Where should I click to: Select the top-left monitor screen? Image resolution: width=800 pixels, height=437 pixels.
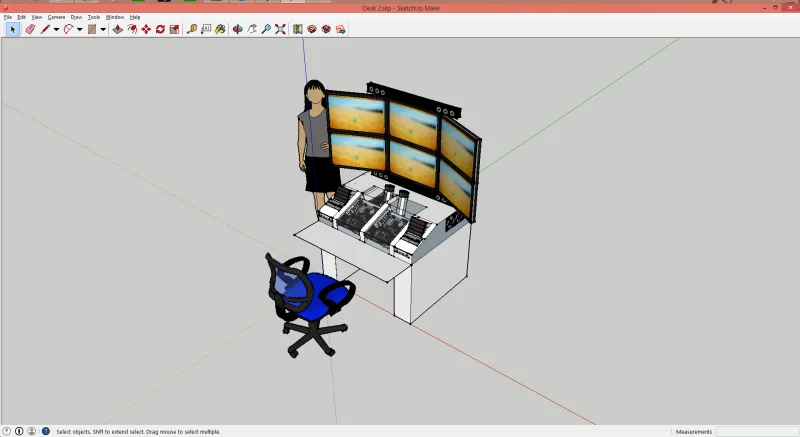click(356, 113)
